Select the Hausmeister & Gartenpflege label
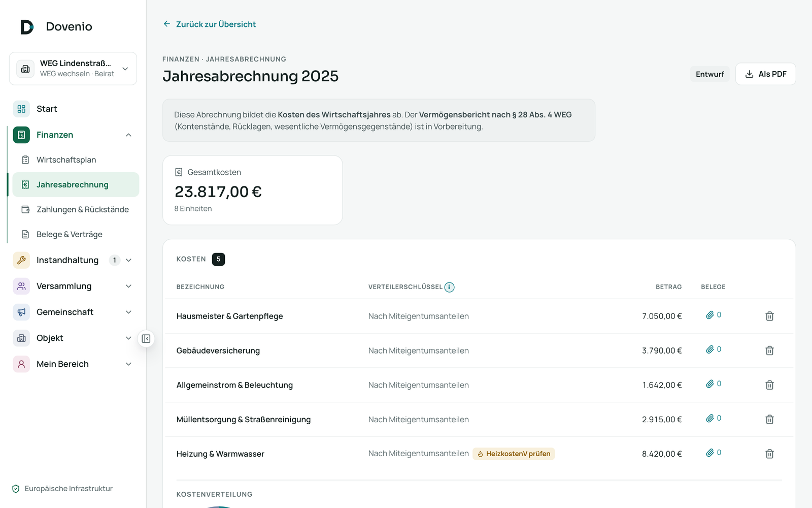Viewport: 812px width, 508px height. click(x=229, y=316)
